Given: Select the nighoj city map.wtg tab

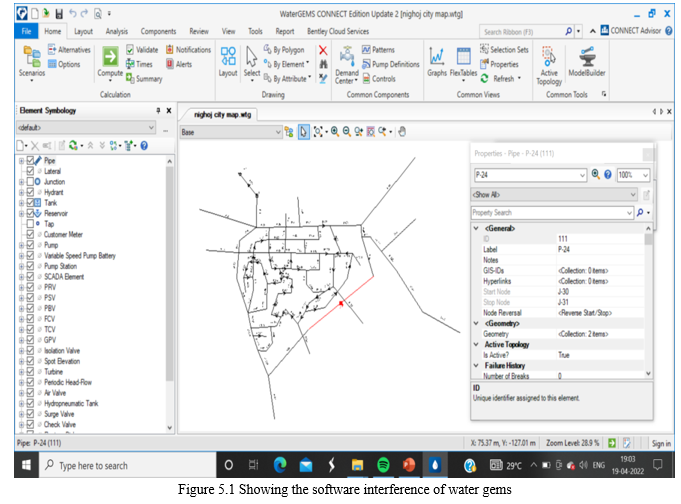Looking at the screenshot, I should pos(222,115).
